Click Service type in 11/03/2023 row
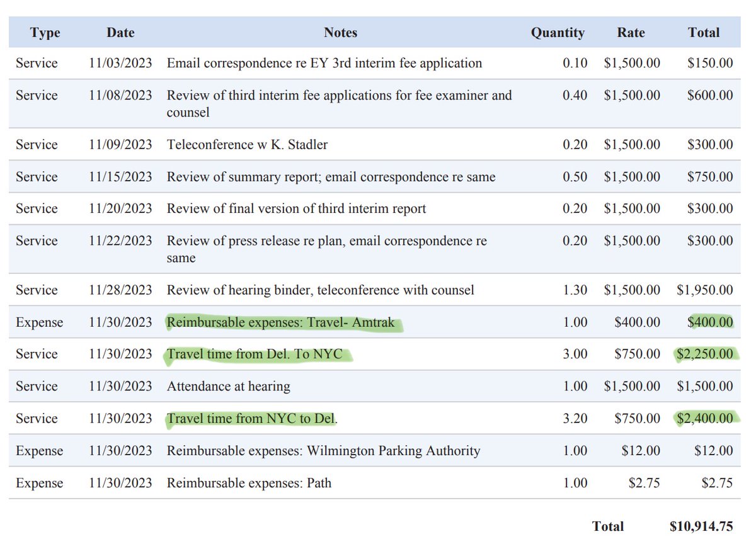 click(37, 63)
